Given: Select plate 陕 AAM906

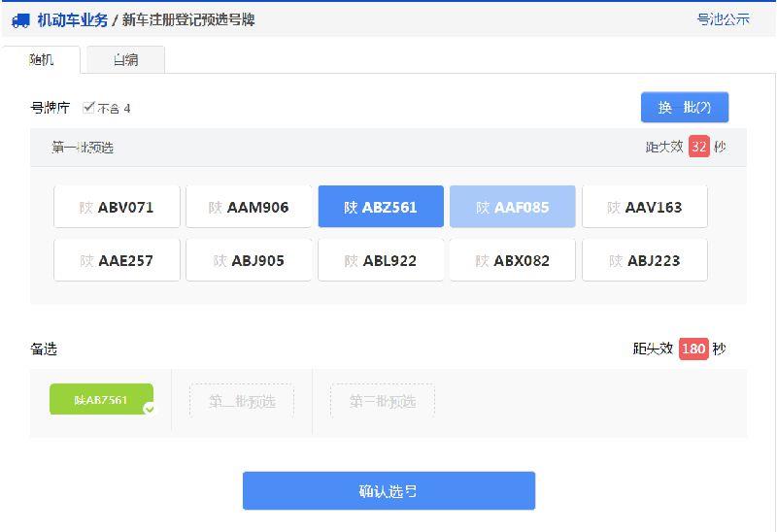Looking at the screenshot, I should tap(249, 207).
